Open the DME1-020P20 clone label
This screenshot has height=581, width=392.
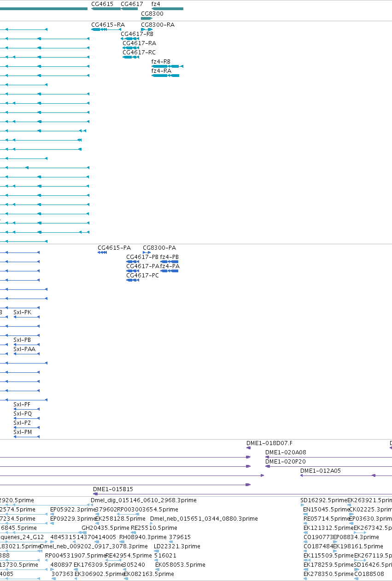tap(286, 462)
